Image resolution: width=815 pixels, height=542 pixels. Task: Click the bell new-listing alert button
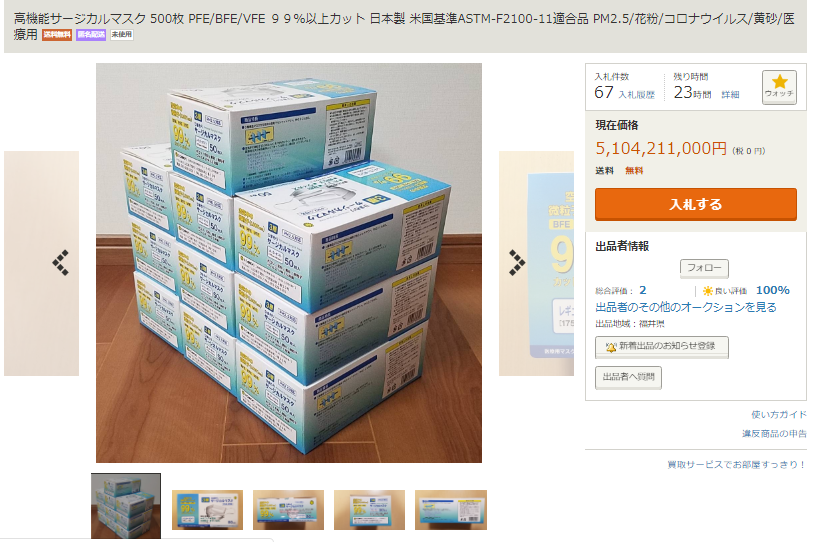[662, 347]
